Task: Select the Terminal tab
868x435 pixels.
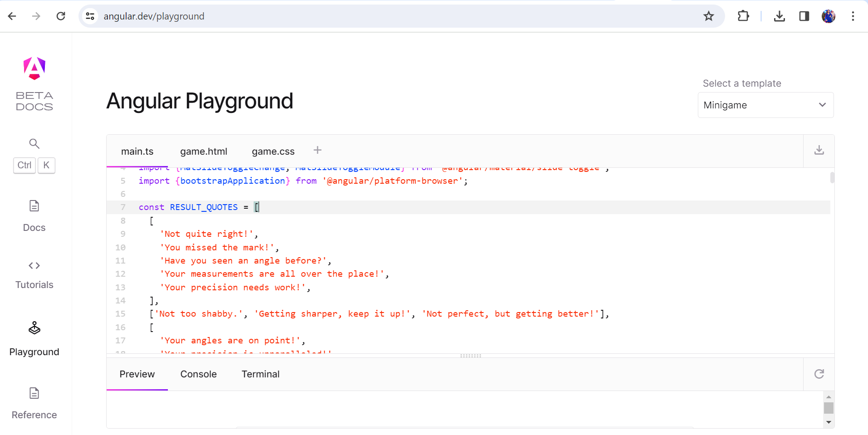Action: click(x=260, y=374)
